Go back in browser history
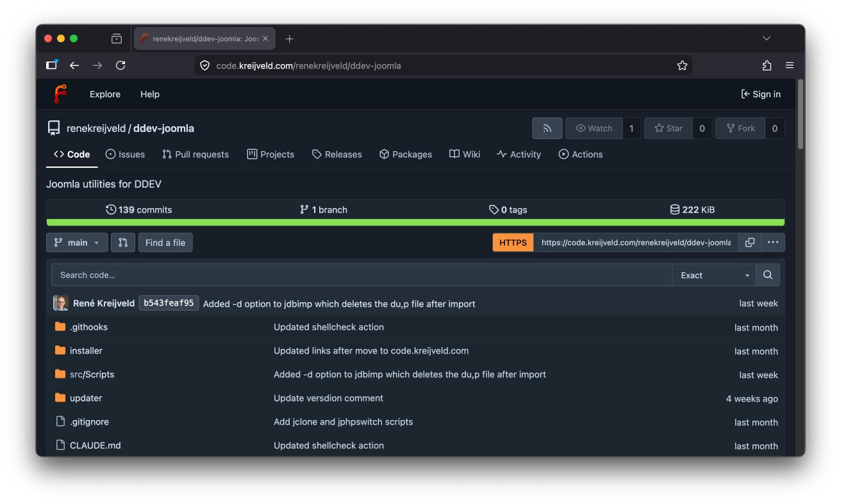The width and height of the screenshot is (841, 504). click(x=74, y=65)
